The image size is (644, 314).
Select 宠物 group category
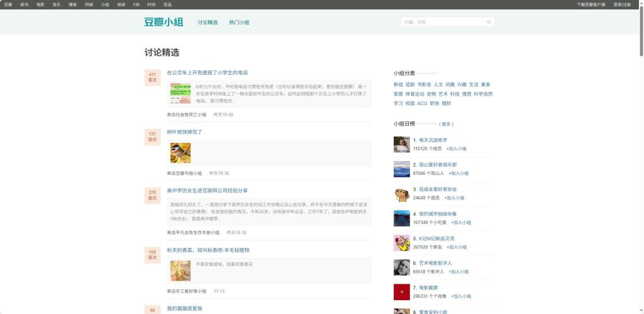coord(431,94)
